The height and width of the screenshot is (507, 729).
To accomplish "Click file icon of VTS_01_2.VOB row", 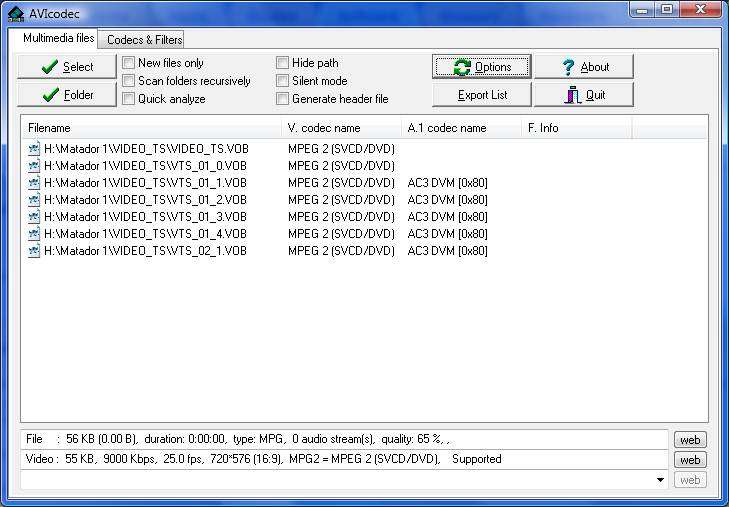I will tap(34, 200).
